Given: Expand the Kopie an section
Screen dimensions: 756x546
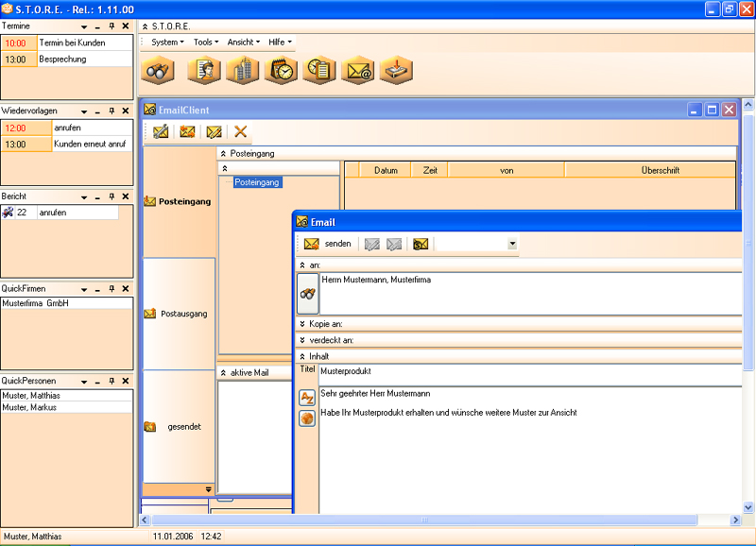Looking at the screenshot, I should click(302, 324).
